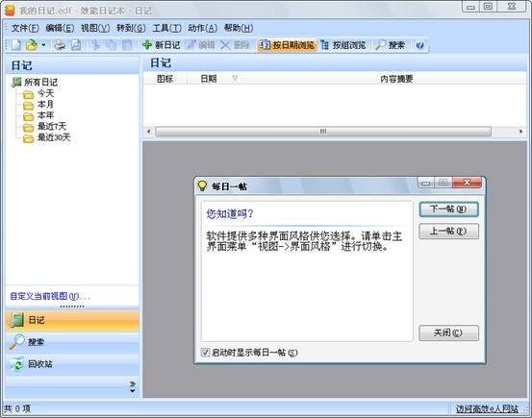Close the 每日一帖 dialog with X
Viewport: 532px width, 418px height.
(x=467, y=183)
